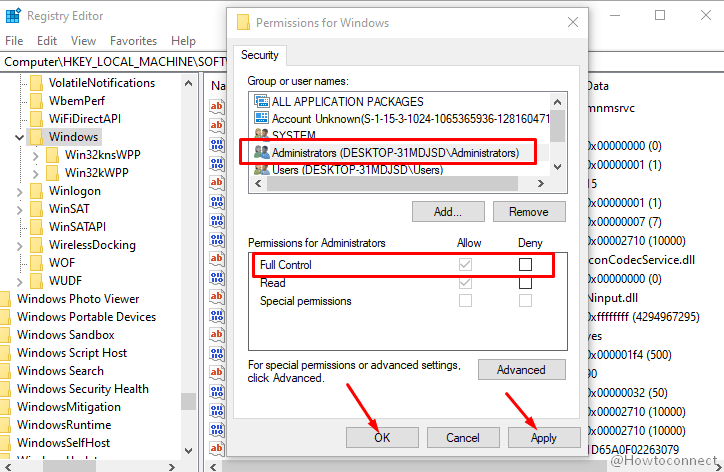Open the View menu
This screenshot has height=472, width=724.
point(83,41)
